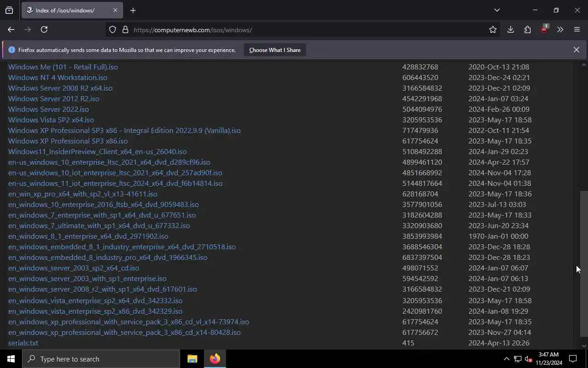Download Windows Vista SP2 x64.iso
The width and height of the screenshot is (588, 368).
coord(51,120)
